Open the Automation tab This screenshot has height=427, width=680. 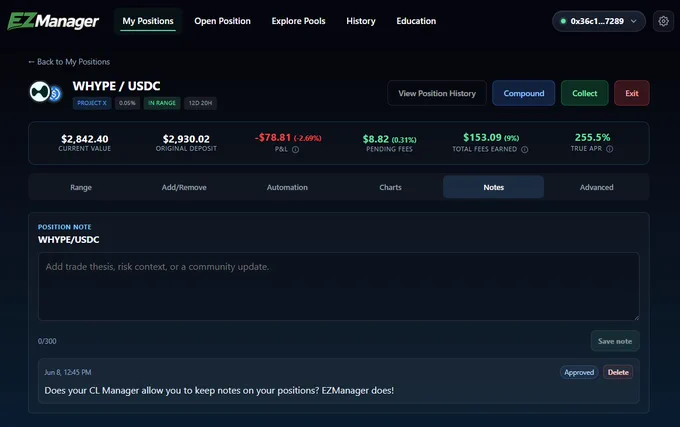(287, 187)
